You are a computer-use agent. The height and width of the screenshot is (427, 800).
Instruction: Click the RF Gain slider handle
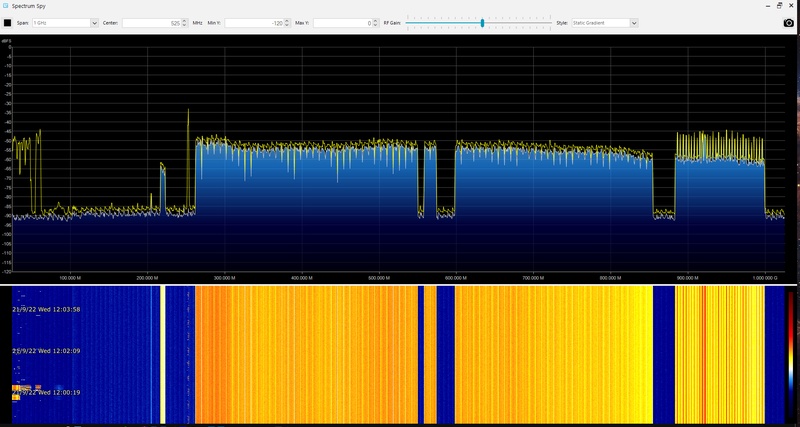pos(482,23)
